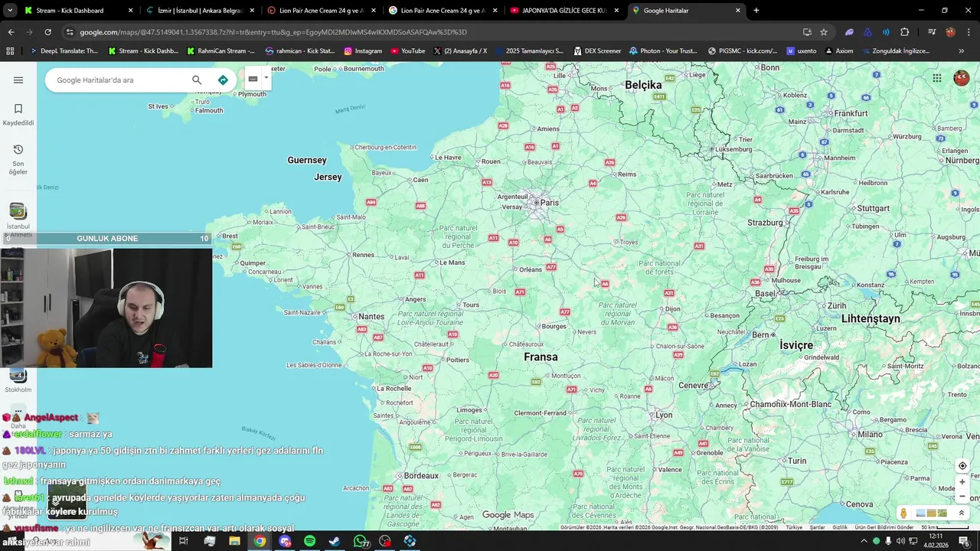Expand the bookmarks overflow chevron
Image resolution: width=980 pixels, height=551 pixels.
coord(962,51)
